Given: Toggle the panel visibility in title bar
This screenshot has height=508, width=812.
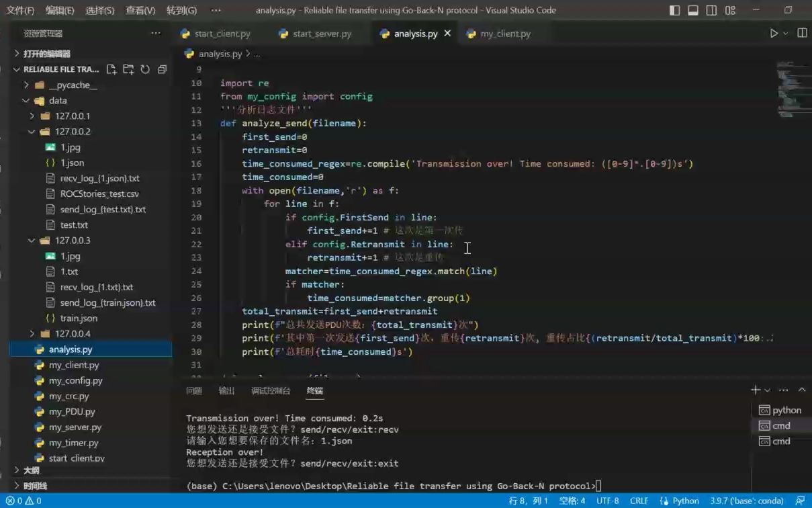Looking at the screenshot, I should pos(694,10).
